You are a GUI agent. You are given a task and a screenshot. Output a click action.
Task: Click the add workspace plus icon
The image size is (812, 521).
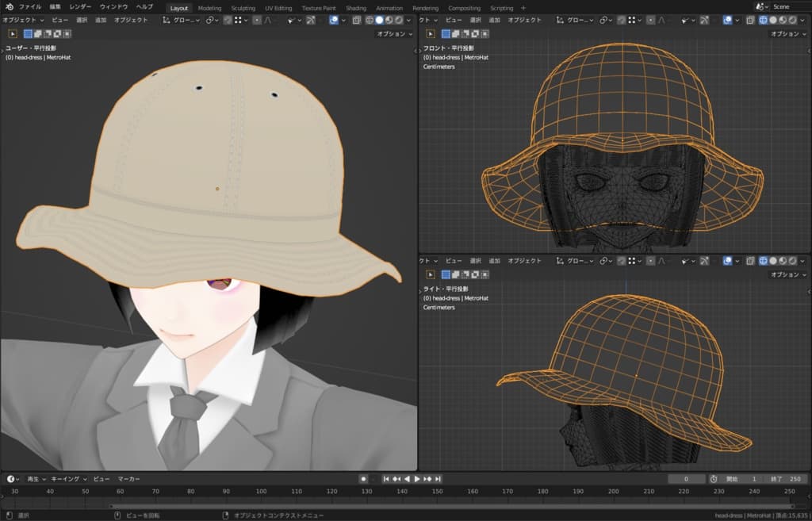coord(523,8)
